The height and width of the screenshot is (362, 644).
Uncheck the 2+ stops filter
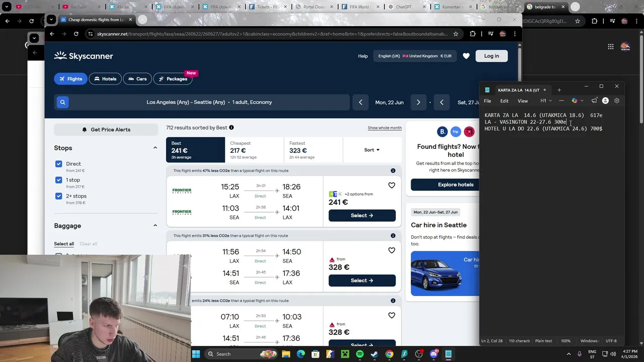[59, 196]
